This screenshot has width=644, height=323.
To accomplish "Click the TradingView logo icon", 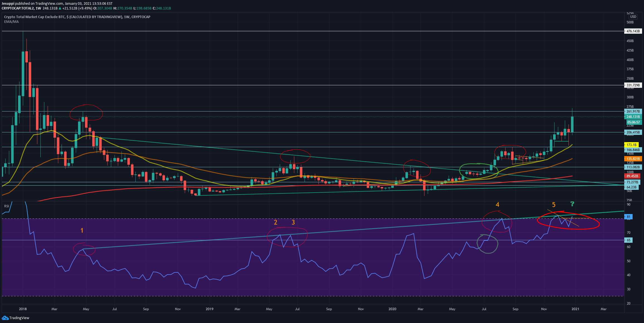I will click(x=5, y=318).
